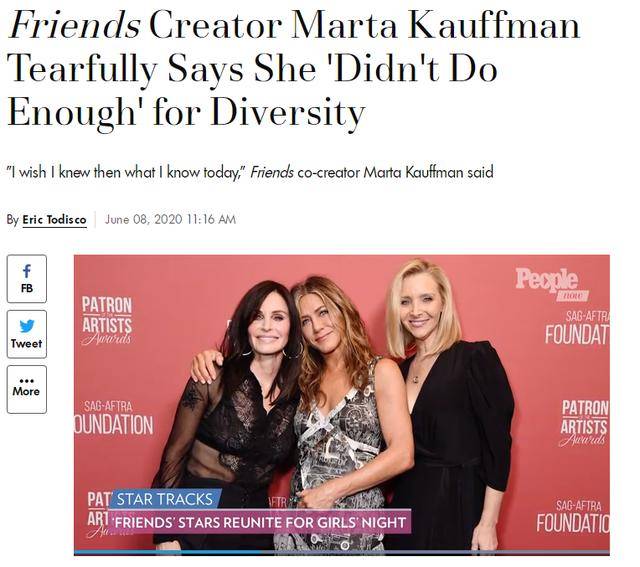Click the People logo watermark in video

click(x=551, y=284)
